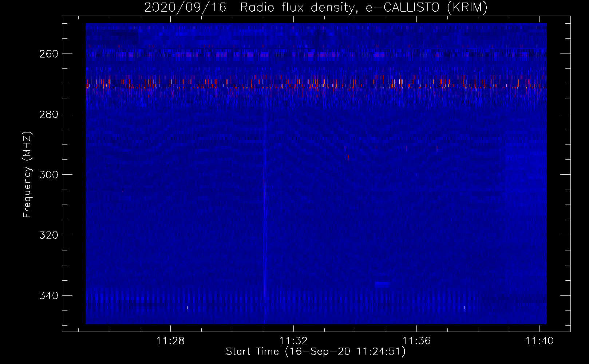Click the 320 frequency tick label

tap(49, 235)
